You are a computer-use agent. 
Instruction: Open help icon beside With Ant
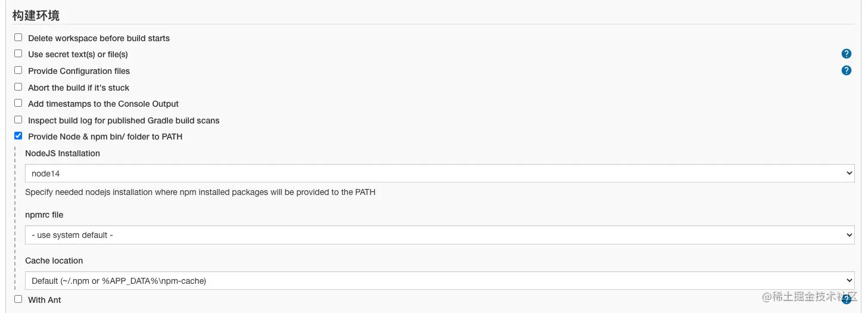[846, 299]
